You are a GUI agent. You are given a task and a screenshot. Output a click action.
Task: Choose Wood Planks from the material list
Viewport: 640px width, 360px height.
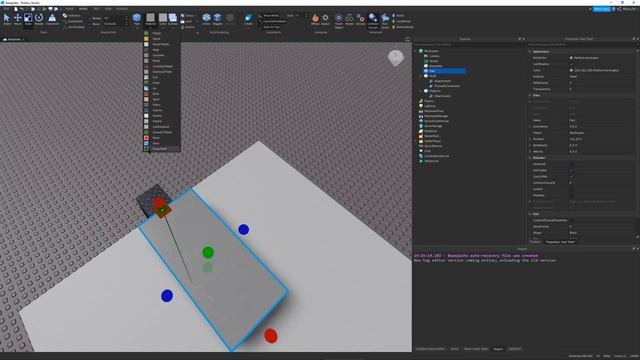point(161,44)
